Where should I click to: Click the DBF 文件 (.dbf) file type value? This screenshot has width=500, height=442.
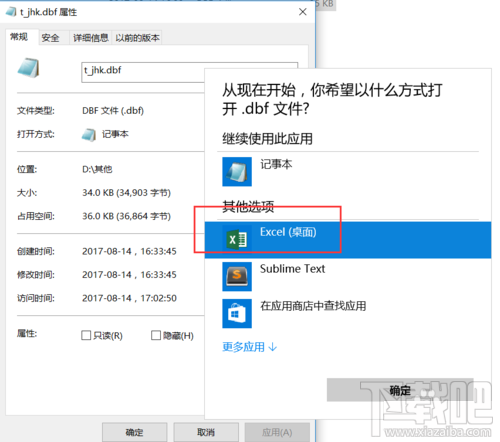click(x=113, y=111)
